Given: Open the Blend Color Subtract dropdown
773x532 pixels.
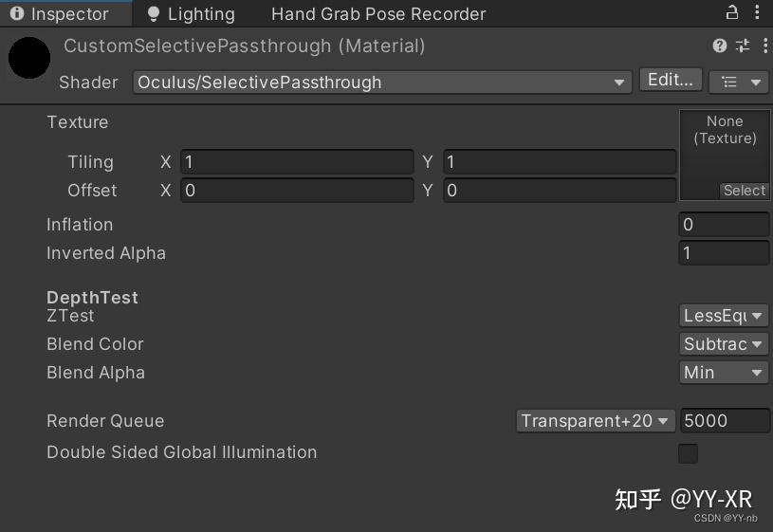Looking at the screenshot, I should (x=724, y=344).
